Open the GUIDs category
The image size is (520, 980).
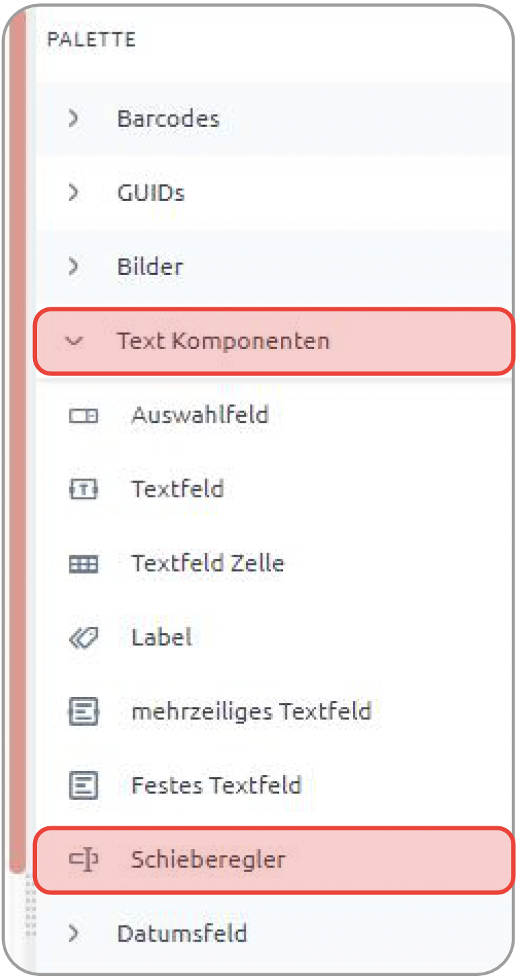(x=151, y=193)
